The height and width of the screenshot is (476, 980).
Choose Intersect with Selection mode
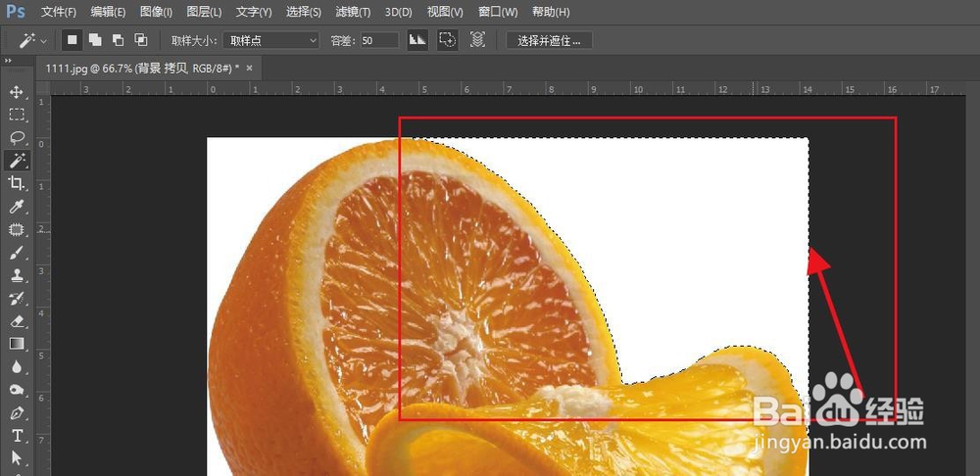click(141, 40)
